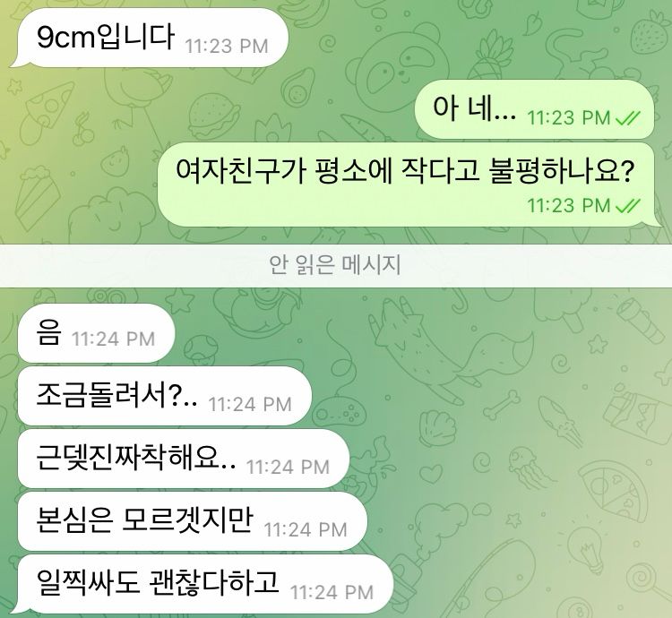This screenshot has width=672, height=618.
Task: Select the '9cm입니다' message bubble
Action: tap(152, 38)
